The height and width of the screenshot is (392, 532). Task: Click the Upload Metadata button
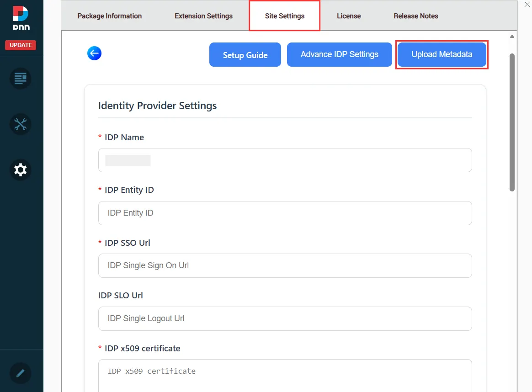tap(442, 54)
